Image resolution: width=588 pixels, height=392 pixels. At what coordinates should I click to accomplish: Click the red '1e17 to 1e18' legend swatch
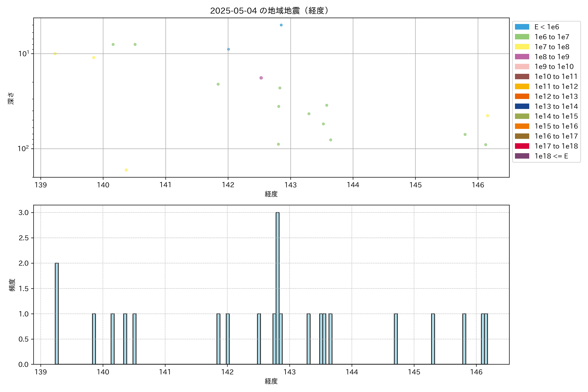[522, 146]
